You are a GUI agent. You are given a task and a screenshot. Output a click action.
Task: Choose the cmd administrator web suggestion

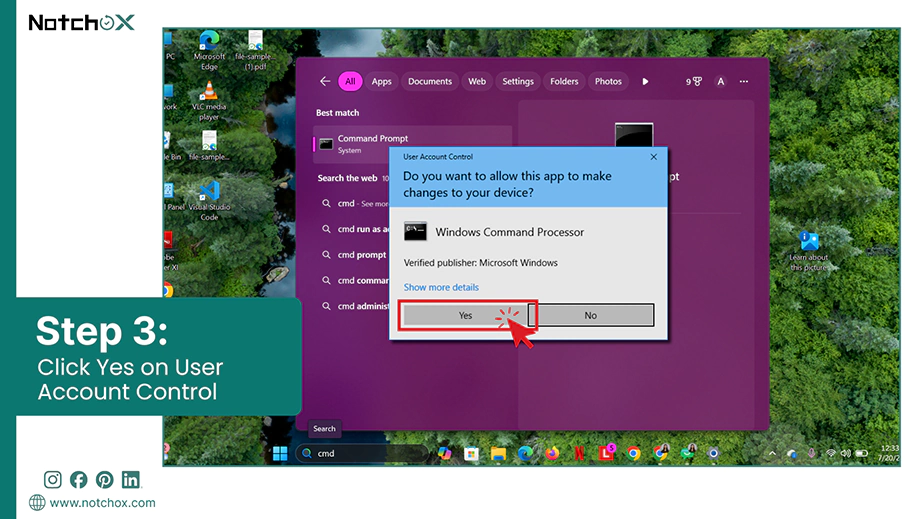356,306
